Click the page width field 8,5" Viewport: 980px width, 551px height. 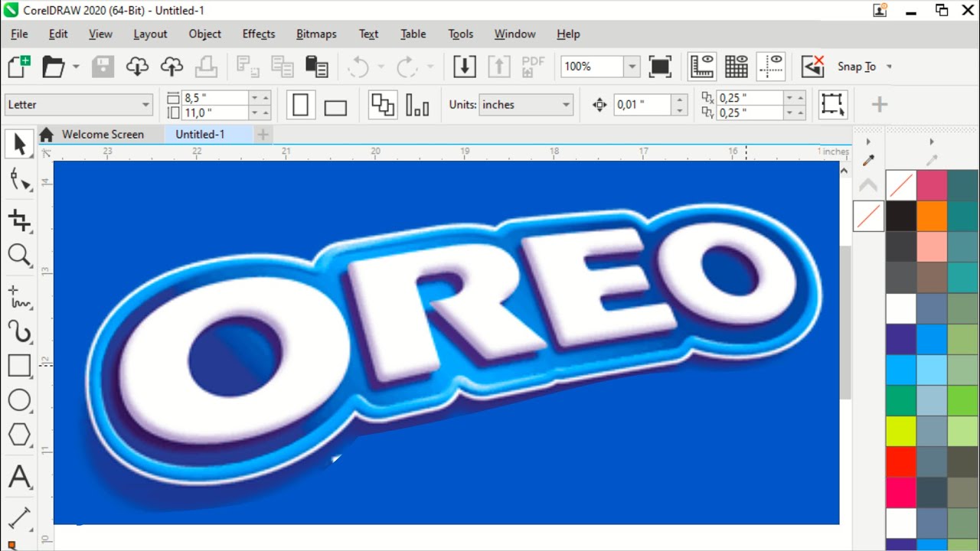pos(216,98)
